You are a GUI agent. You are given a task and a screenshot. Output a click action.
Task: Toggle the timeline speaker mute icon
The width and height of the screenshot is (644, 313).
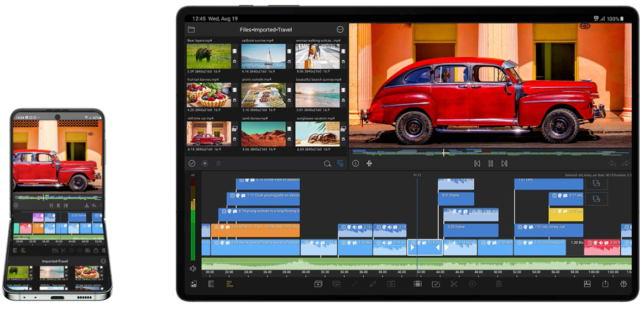pyautogui.click(x=192, y=269)
